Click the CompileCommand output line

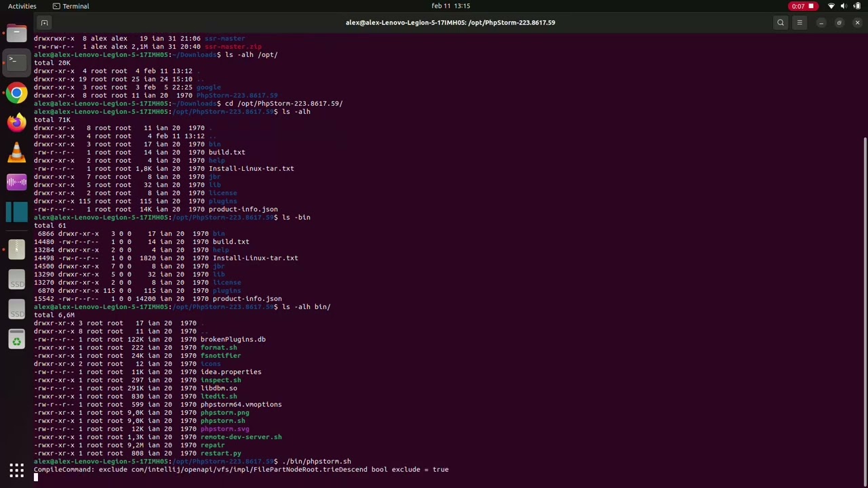click(x=241, y=470)
